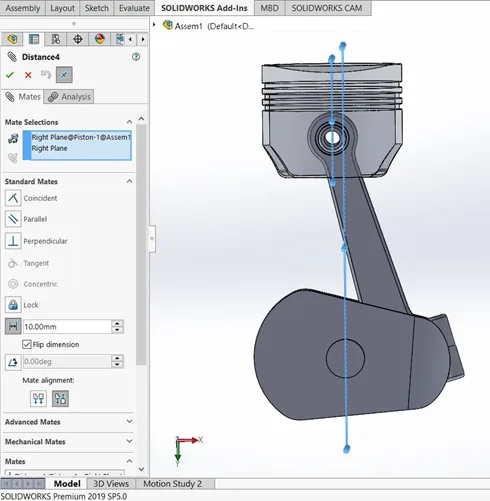
Task: Select the Concentric mate icon
Action: tap(13, 284)
